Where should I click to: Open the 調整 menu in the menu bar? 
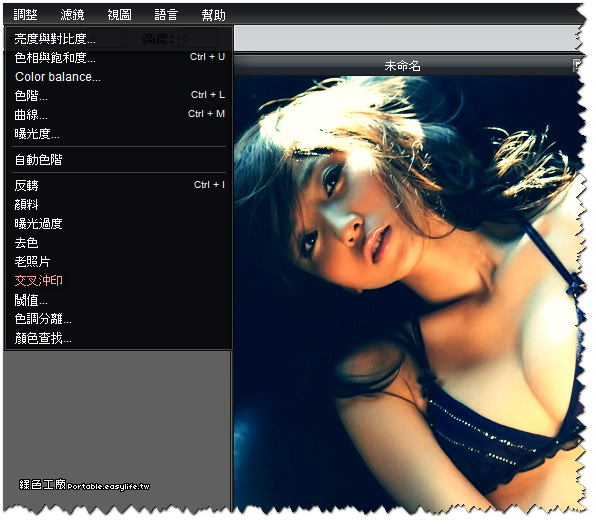click(25, 15)
